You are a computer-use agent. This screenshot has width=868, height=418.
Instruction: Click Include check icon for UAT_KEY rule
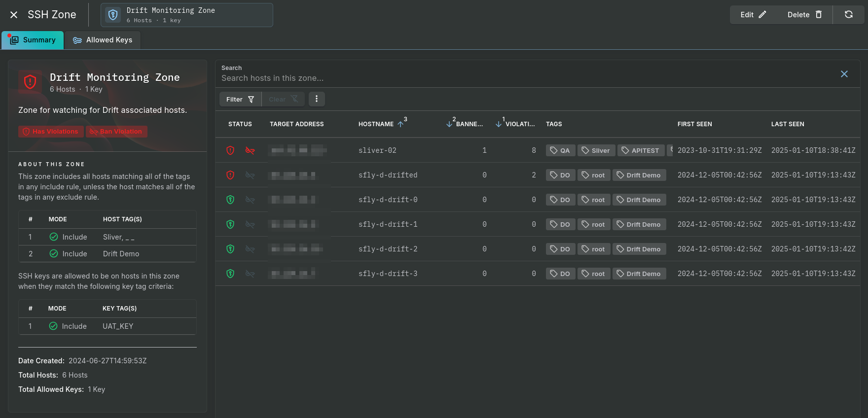(x=53, y=326)
